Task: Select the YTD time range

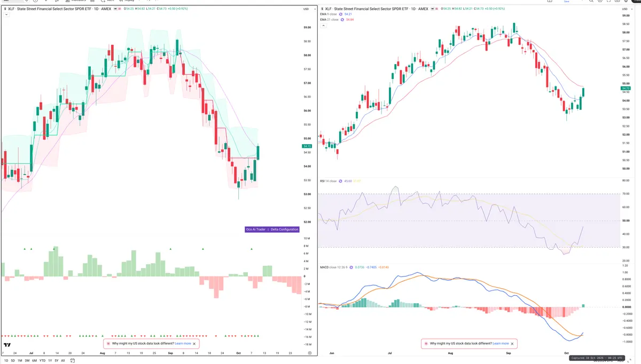Action: pyautogui.click(x=42, y=361)
